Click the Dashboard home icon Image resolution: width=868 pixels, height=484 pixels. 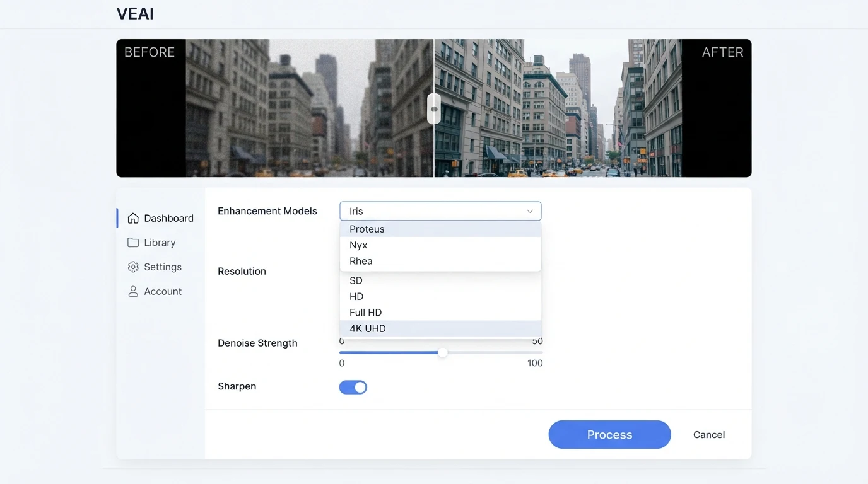133,218
